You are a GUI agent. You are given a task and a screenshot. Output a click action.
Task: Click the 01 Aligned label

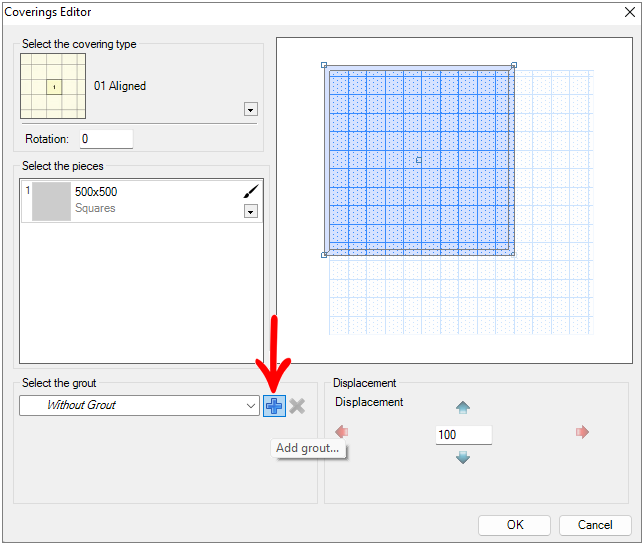coord(120,86)
